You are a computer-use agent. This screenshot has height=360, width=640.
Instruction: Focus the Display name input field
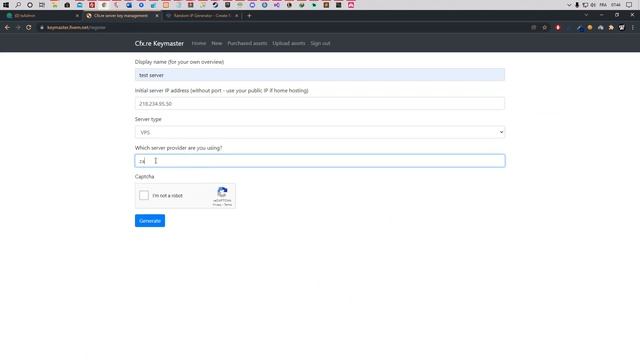tap(320, 75)
